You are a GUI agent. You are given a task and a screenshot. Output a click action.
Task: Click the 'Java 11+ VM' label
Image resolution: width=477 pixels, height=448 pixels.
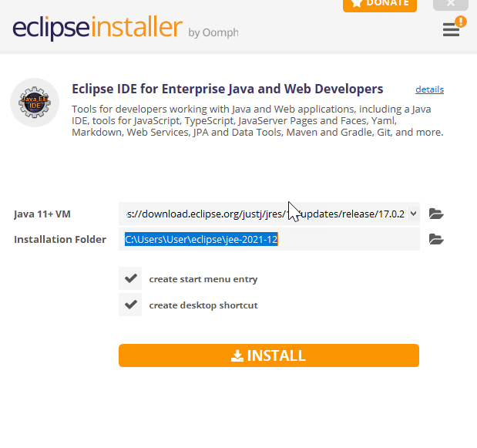(42, 214)
